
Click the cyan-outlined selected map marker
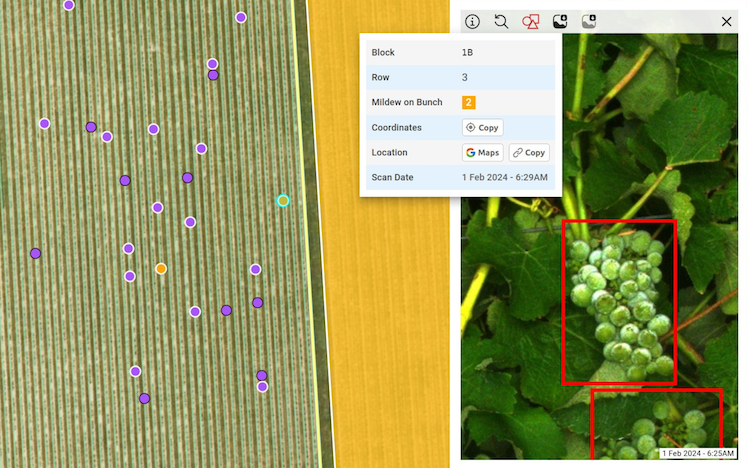point(283,200)
